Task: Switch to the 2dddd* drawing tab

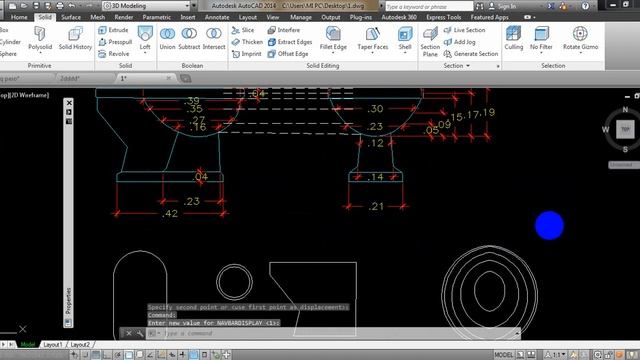Action: 70,78
